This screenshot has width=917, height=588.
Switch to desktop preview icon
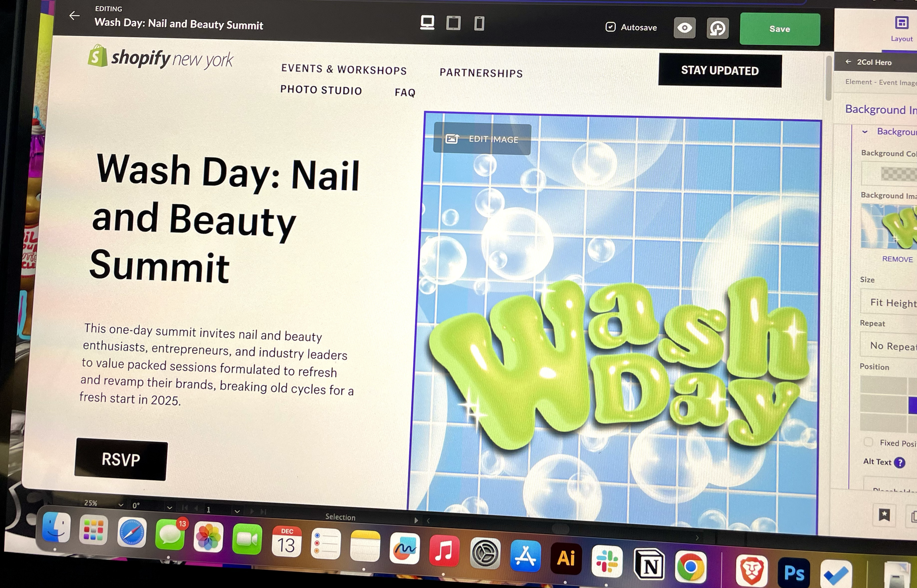[x=427, y=22]
